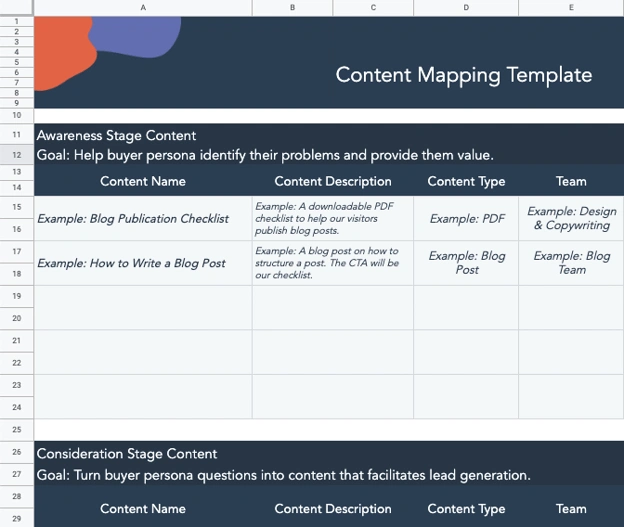Click Consideration 'Team' column heading
This screenshot has width=624, height=527.
pos(571,509)
